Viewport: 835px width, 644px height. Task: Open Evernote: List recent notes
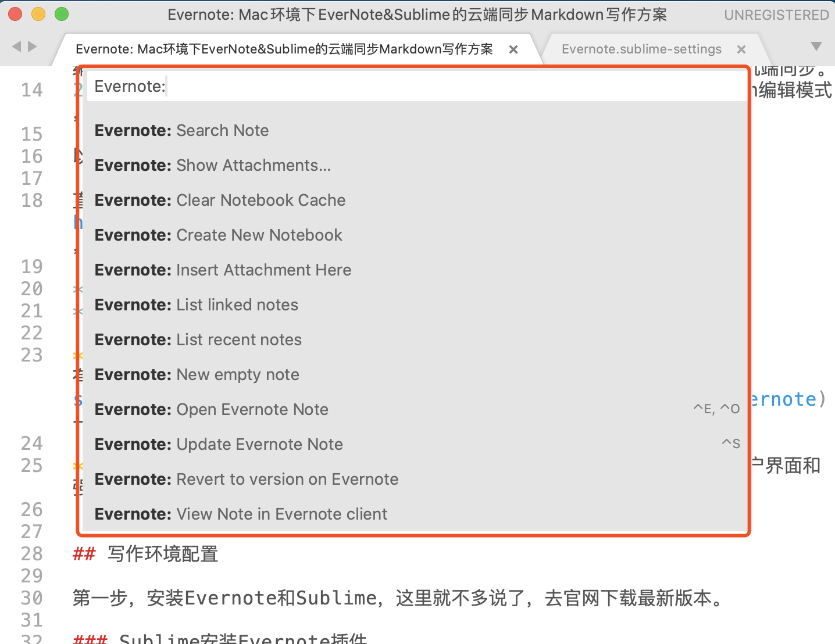click(x=414, y=339)
